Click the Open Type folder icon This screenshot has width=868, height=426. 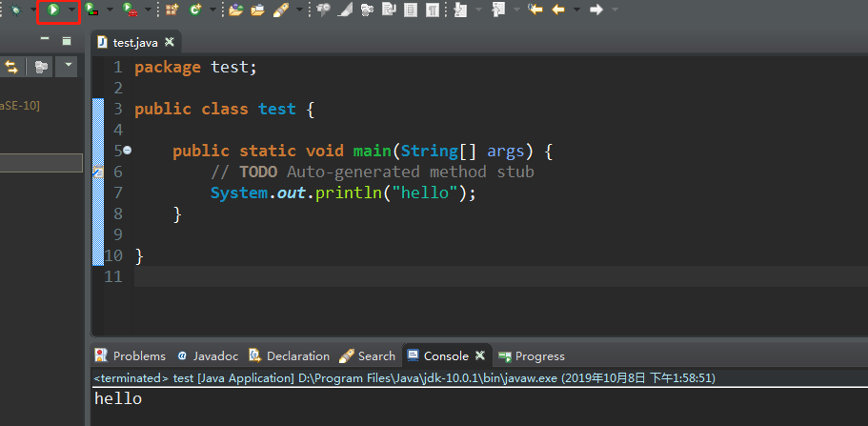(x=236, y=10)
